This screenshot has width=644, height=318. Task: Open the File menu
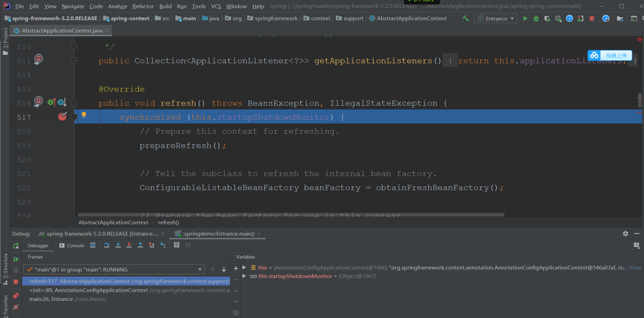(x=20, y=6)
